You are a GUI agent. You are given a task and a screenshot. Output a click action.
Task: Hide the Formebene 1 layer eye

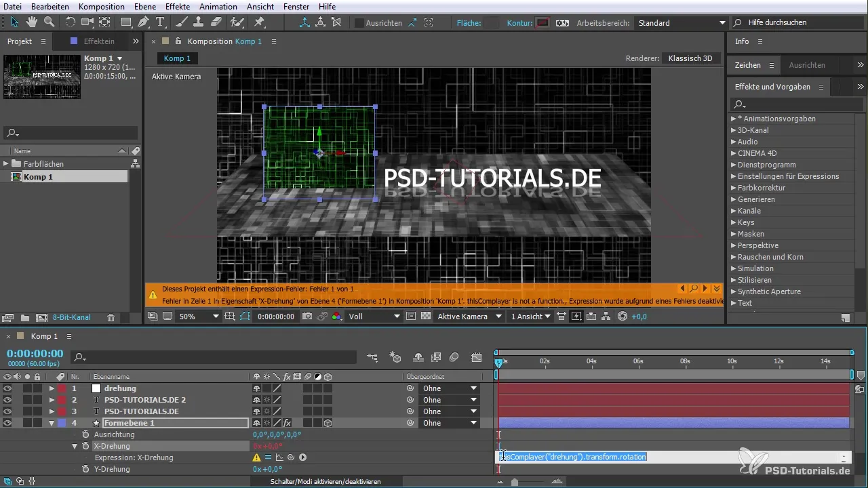7,423
